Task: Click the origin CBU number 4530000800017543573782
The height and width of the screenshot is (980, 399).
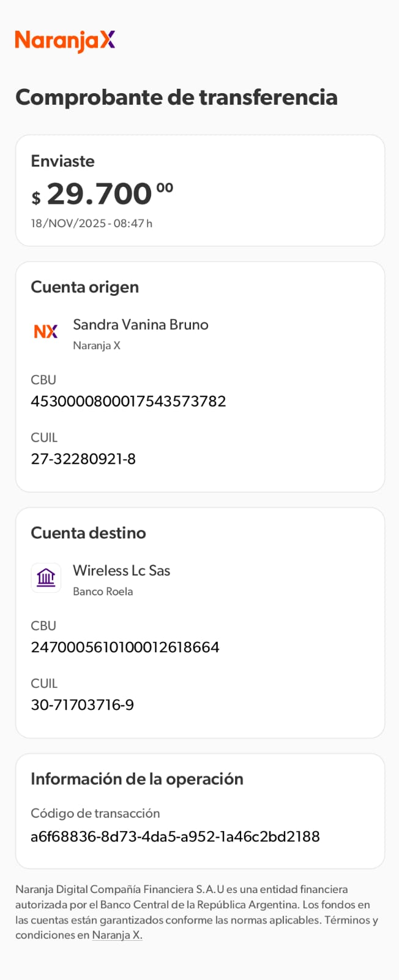Action: point(129,401)
